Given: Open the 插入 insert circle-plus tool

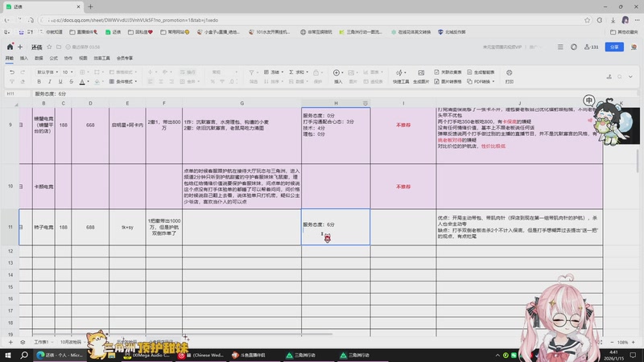Looking at the screenshot, I should click(x=337, y=76).
